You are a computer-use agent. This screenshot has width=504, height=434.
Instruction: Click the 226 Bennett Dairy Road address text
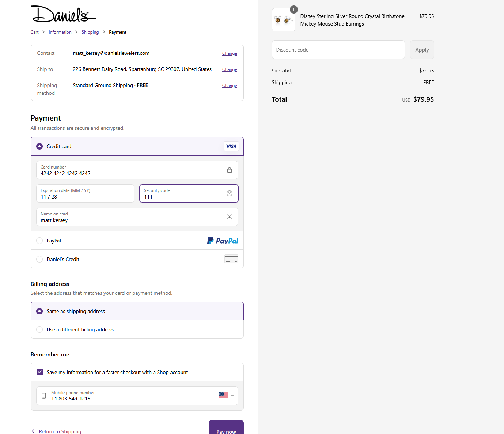(142, 69)
